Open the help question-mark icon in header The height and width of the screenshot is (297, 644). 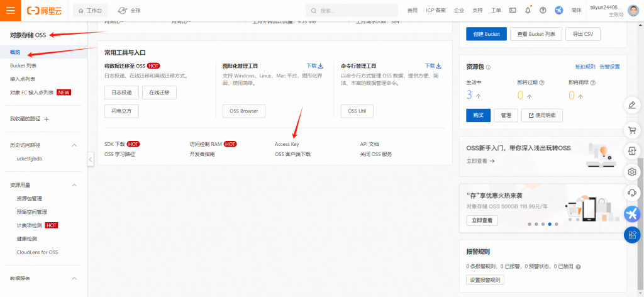point(543,11)
